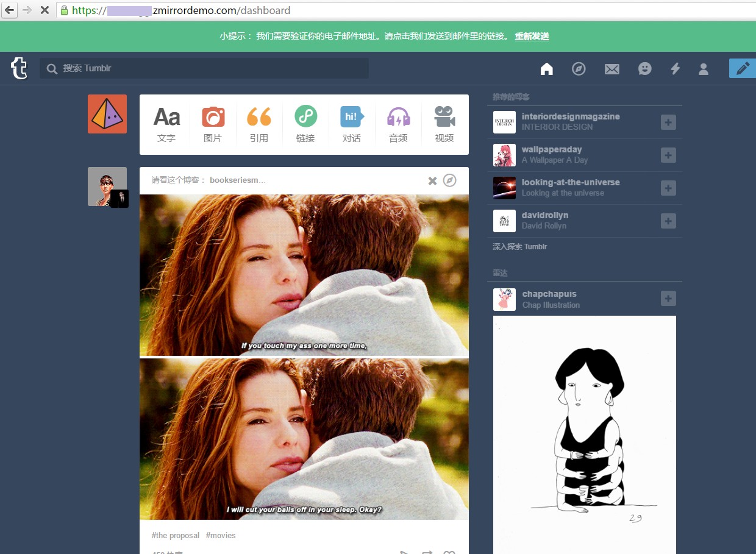
Task: Open the Home dashboard icon
Action: [547, 69]
